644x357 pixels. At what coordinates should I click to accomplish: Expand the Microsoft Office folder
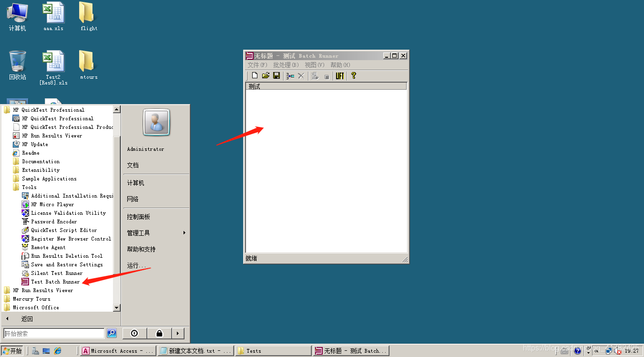tap(31, 307)
